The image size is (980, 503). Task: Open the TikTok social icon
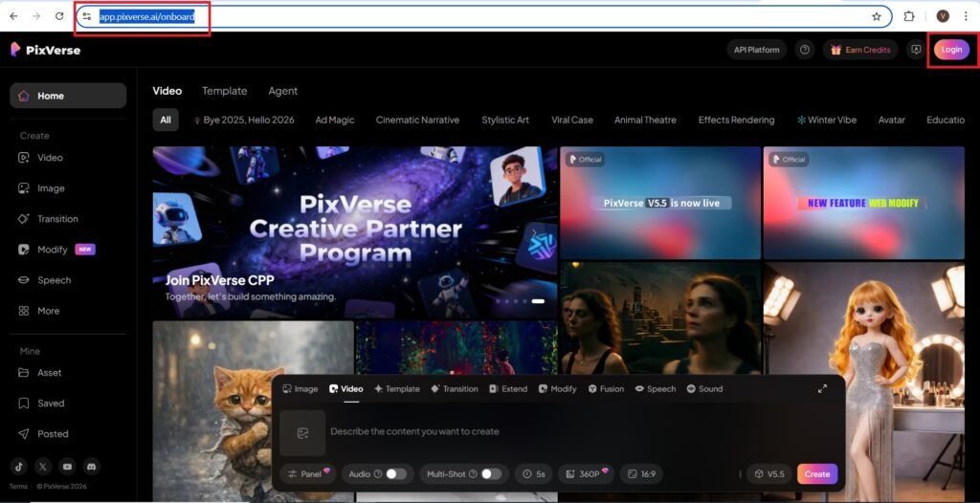tap(19, 467)
